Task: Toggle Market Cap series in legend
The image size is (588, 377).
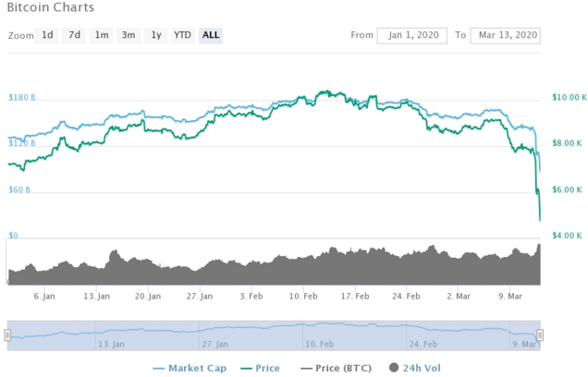Action: pyautogui.click(x=190, y=368)
